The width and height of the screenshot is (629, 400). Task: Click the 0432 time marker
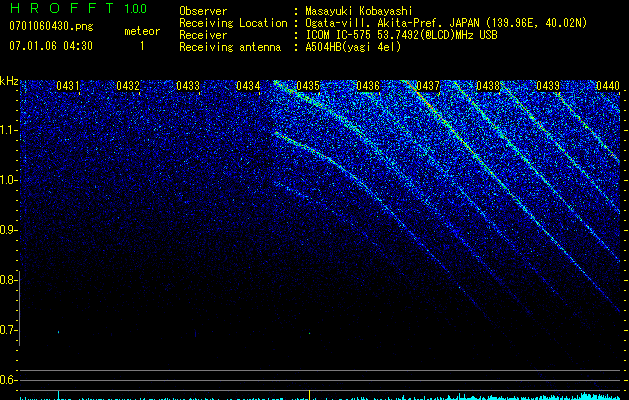128,86
